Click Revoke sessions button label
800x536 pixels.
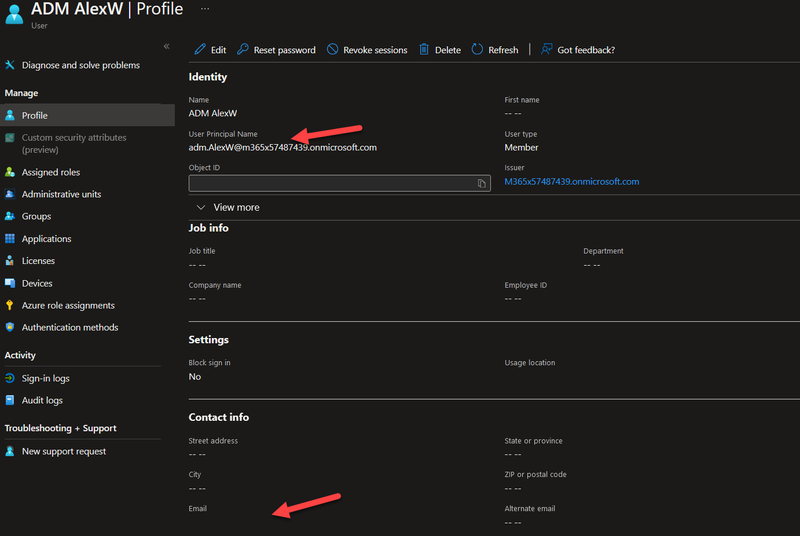point(375,50)
